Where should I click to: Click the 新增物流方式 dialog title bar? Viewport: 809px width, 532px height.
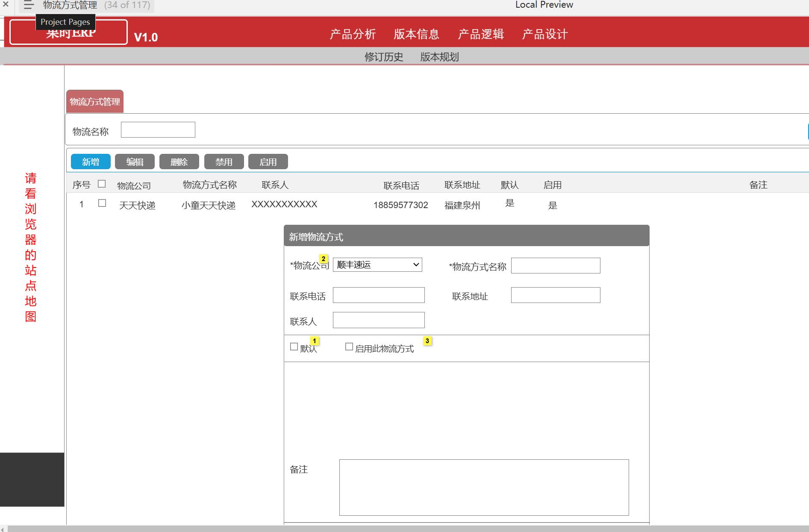click(467, 236)
